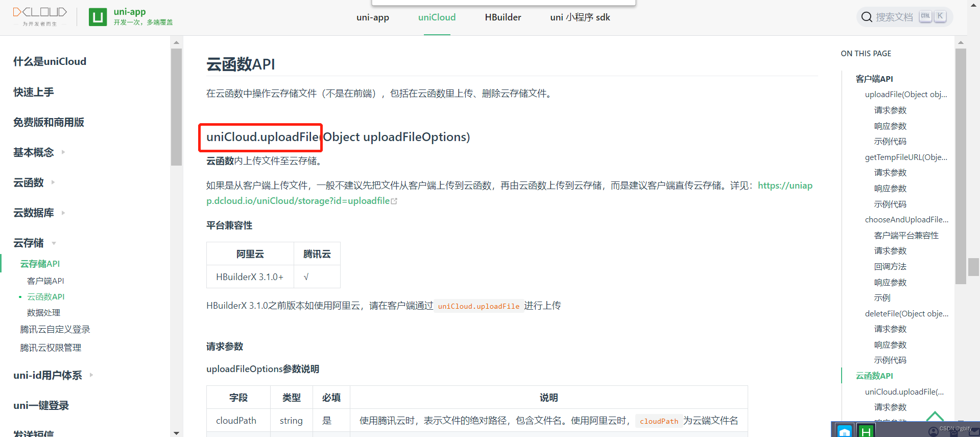Viewport: 980px width, 437px height.
Task: Open 免费版和商用版 in sidebar
Action: 49,122
